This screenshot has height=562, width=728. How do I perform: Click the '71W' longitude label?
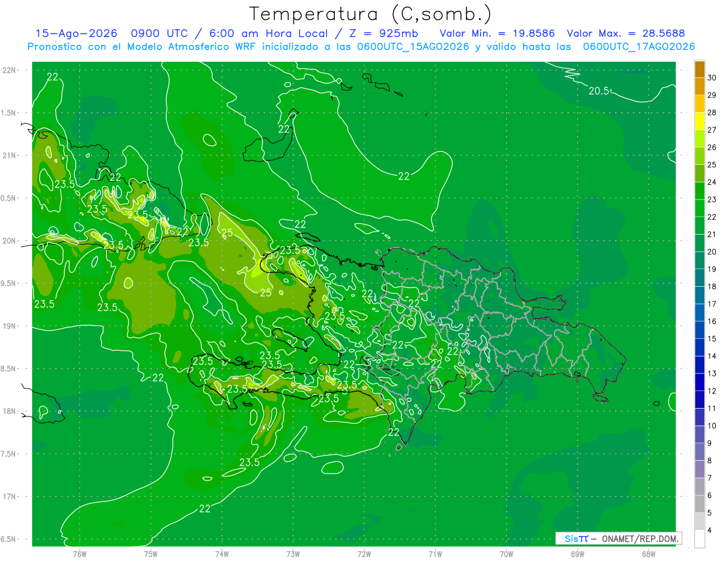point(435,554)
